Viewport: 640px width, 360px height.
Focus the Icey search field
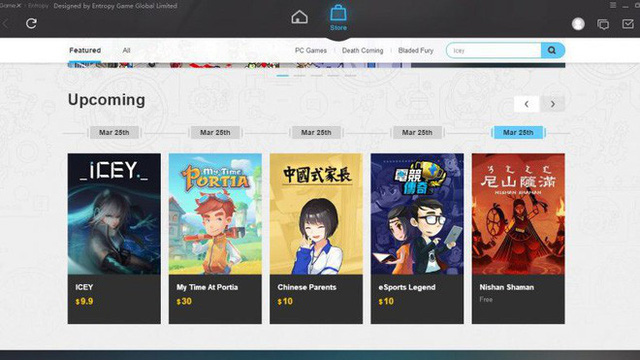(493, 50)
